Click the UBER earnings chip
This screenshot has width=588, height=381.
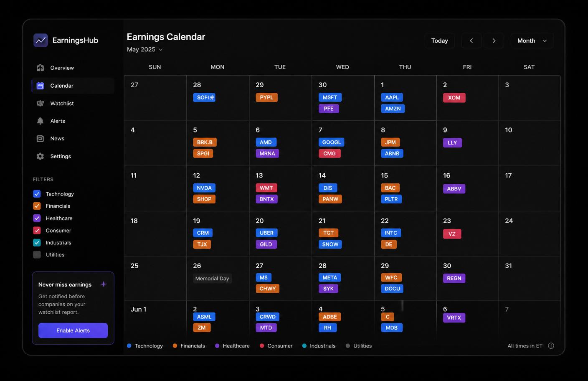coord(266,233)
